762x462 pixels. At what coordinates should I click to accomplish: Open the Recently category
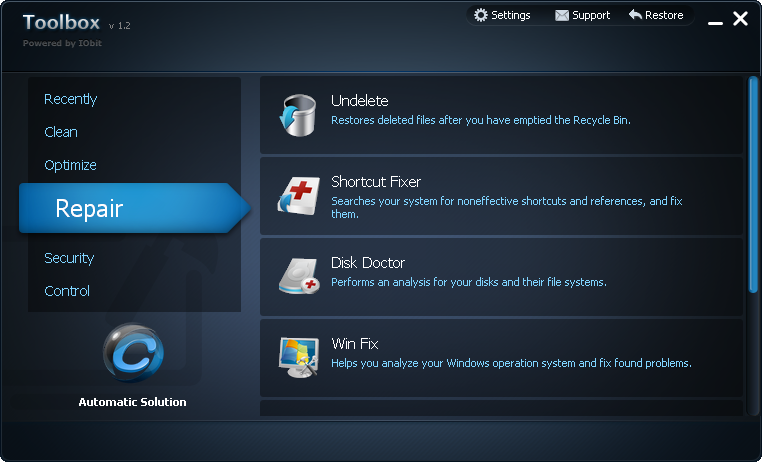[x=70, y=99]
